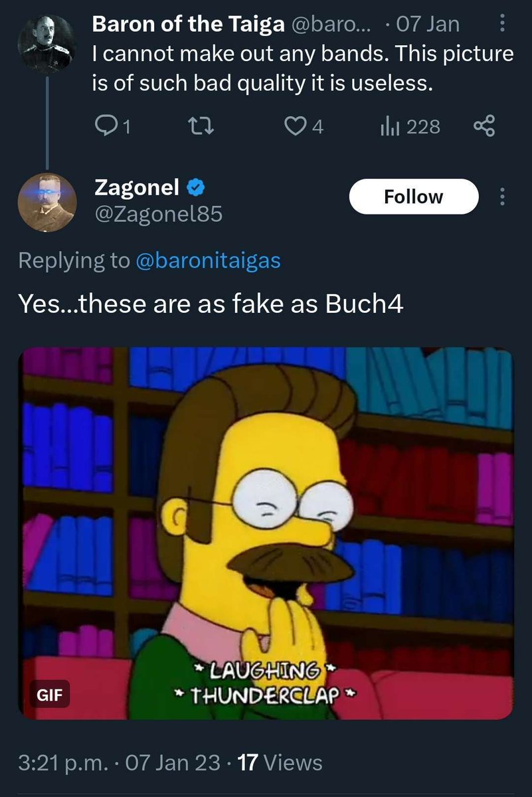The height and width of the screenshot is (797, 532).
Task: Open the more options menu beside Follow
Action: (x=502, y=197)
